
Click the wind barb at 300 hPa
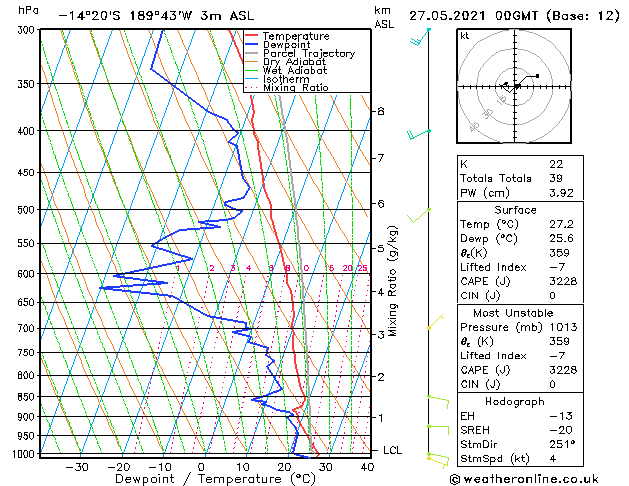pyautogui.click(x=420, y=36)
